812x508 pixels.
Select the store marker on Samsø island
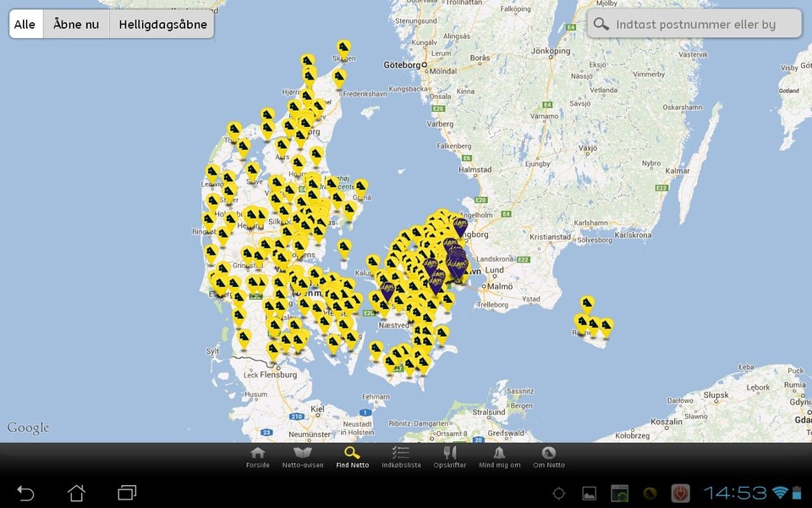tap(344, 249)
